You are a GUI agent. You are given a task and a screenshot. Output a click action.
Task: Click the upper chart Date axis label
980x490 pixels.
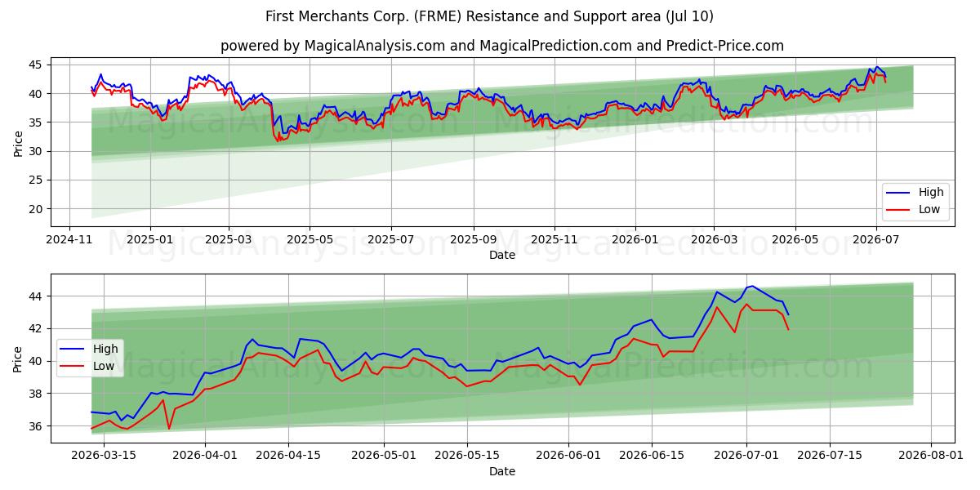click(x=501, y=256)
